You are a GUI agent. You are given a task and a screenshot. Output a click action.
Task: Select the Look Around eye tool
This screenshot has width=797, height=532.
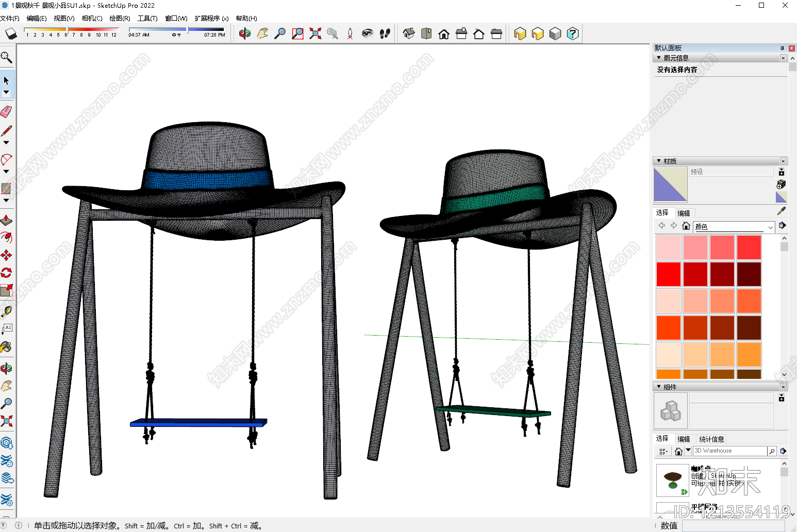[x=367, y=34]
